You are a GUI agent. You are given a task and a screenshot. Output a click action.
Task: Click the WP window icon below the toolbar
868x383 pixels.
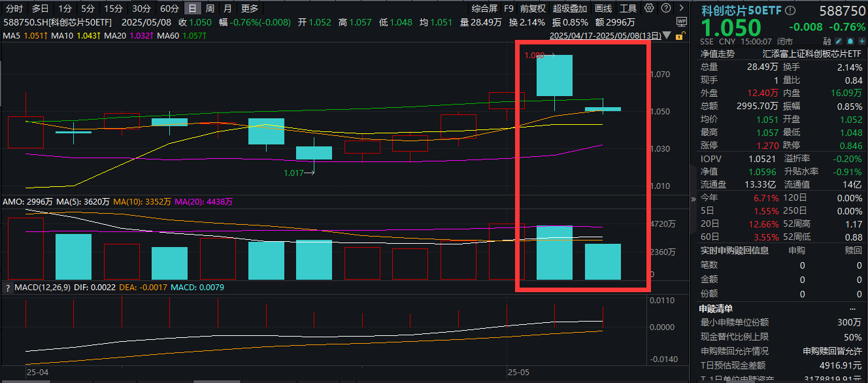[682, 21]
